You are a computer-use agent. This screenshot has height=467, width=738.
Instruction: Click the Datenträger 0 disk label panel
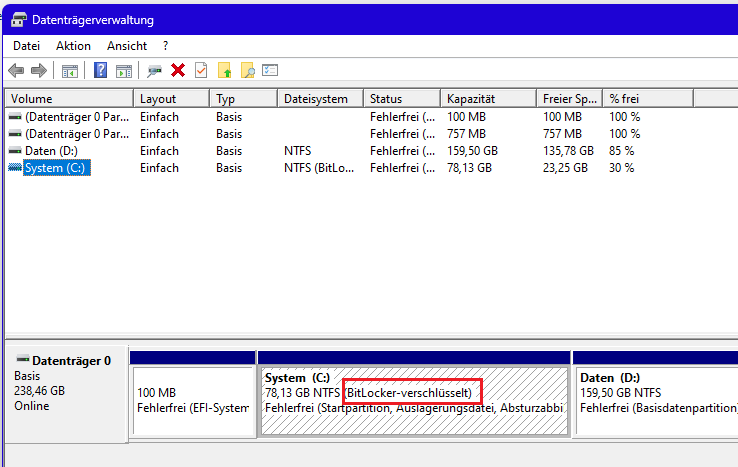click(66, 395)
